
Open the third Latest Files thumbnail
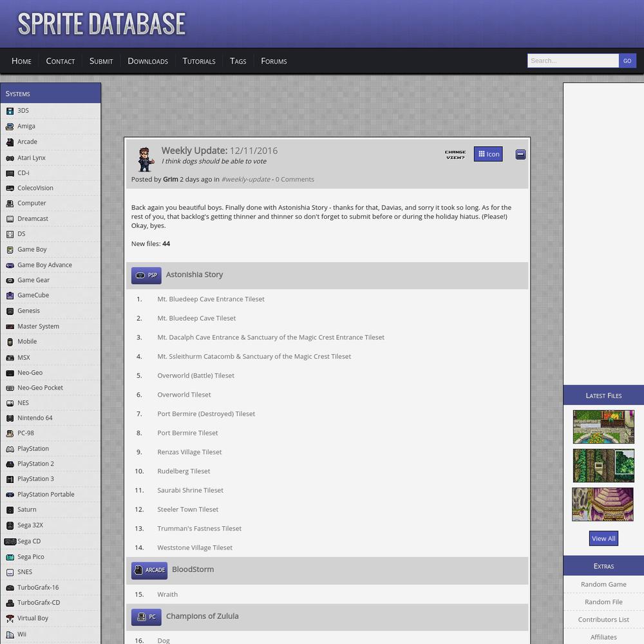[603, 504]
